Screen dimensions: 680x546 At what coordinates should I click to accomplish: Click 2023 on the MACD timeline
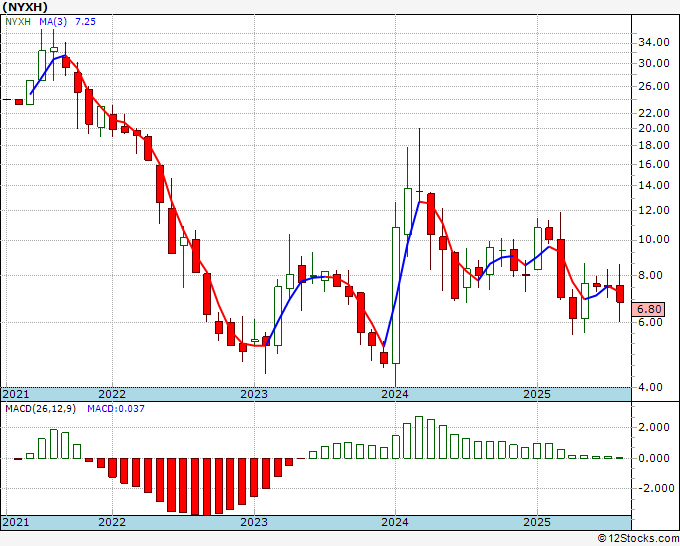pos(254,522)
